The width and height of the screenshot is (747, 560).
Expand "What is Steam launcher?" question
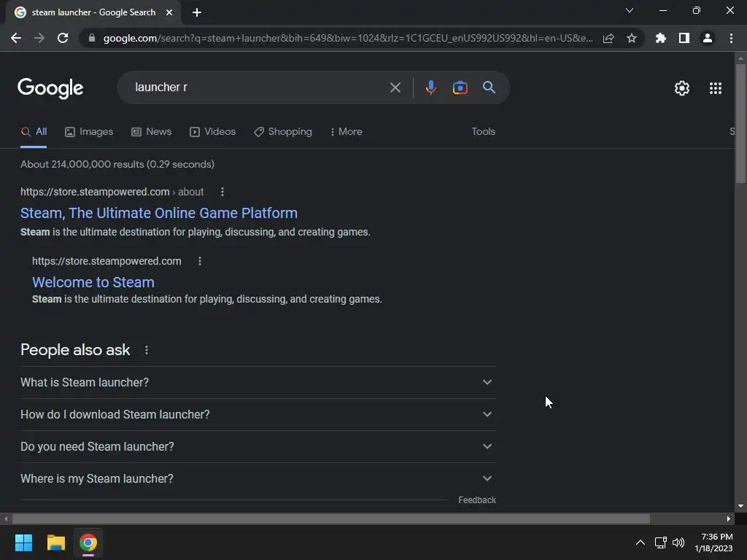tap(258, 382)
